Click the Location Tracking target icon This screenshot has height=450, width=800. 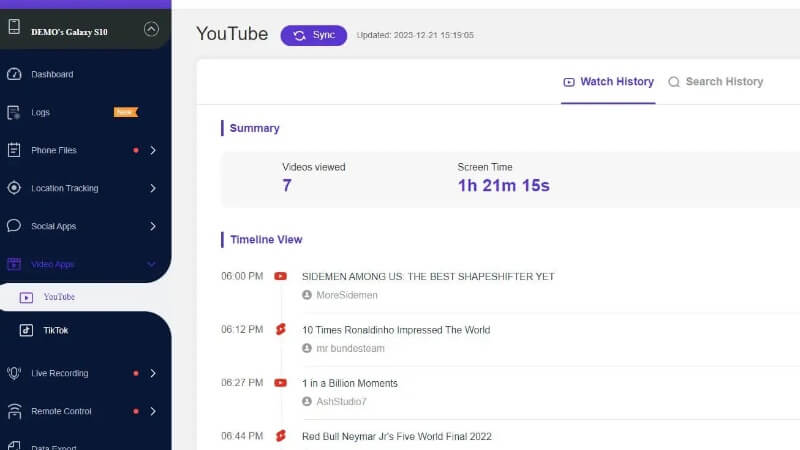[14, 188]
